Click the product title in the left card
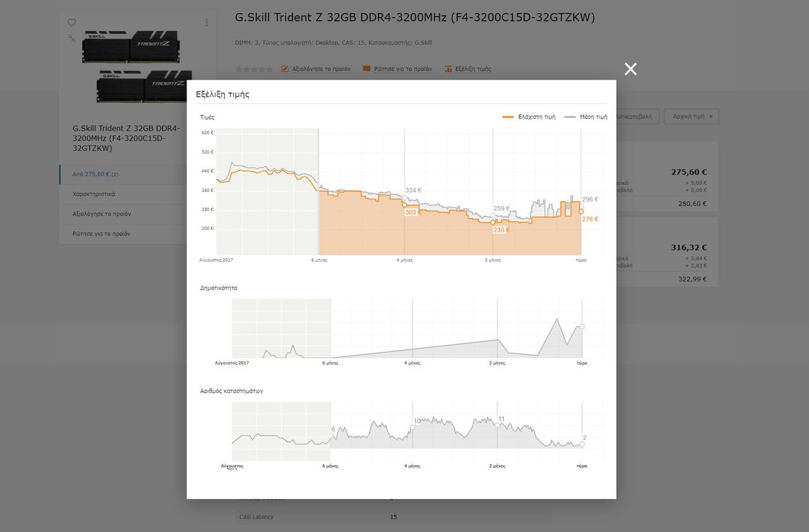The width and height of the screenshot is (809, 532). tap(126, 138)
